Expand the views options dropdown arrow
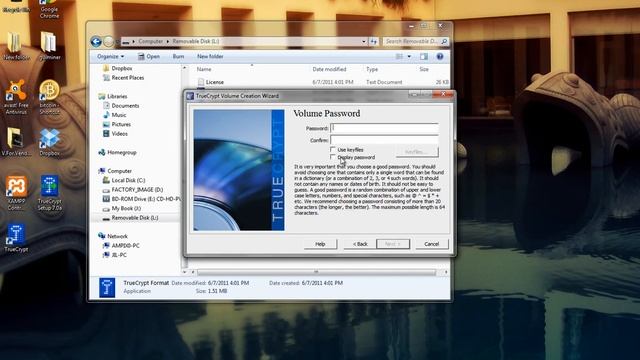640x360 pixels. 409,56
